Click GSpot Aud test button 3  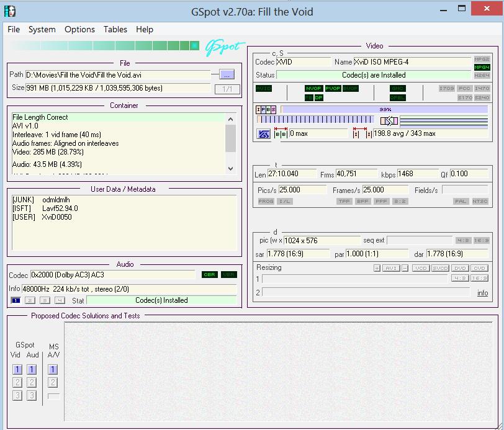[x=32, y=396]
